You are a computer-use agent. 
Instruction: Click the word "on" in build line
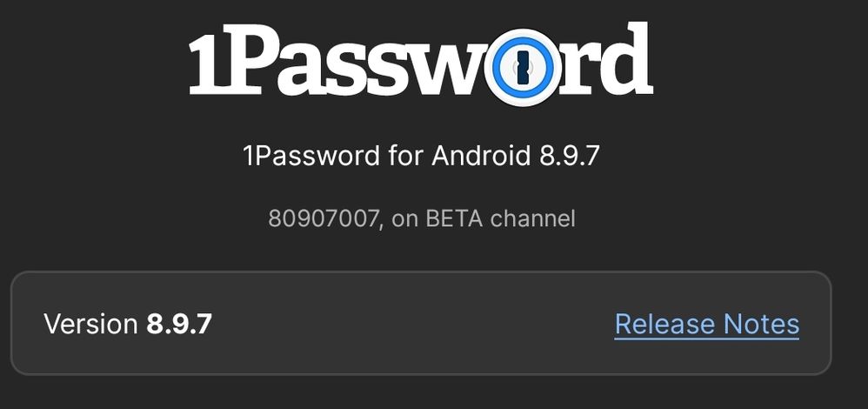pyautogui.click(x=405, y=218)
